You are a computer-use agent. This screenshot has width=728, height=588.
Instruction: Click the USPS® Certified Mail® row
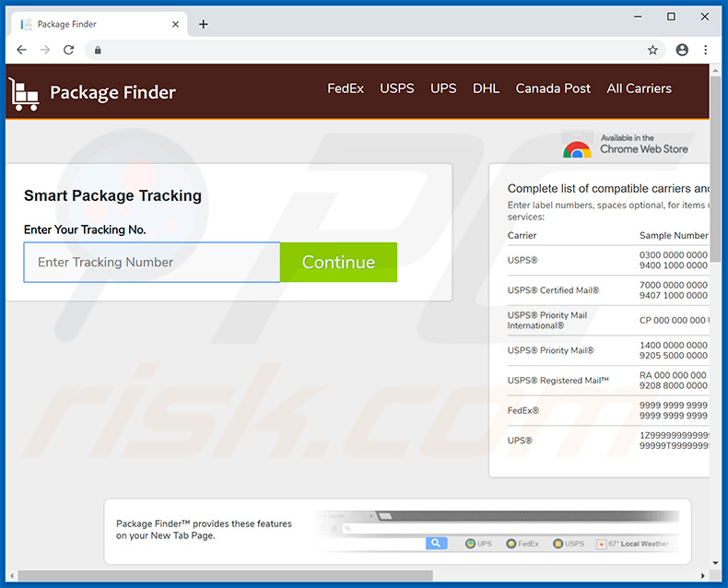pyautogui.click(x=608, y=290)
